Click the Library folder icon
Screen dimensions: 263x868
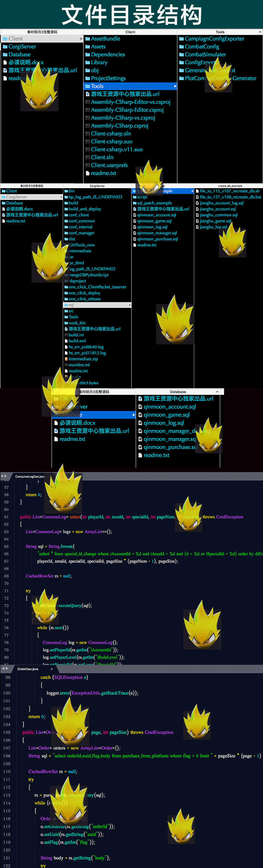(88, 62)
